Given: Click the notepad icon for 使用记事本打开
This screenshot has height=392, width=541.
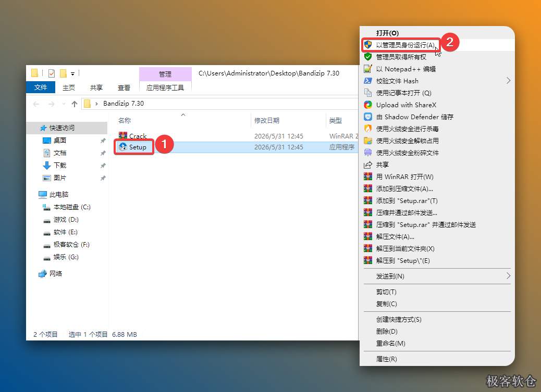Looking at the screenshot, I should [x=368, y=93].
